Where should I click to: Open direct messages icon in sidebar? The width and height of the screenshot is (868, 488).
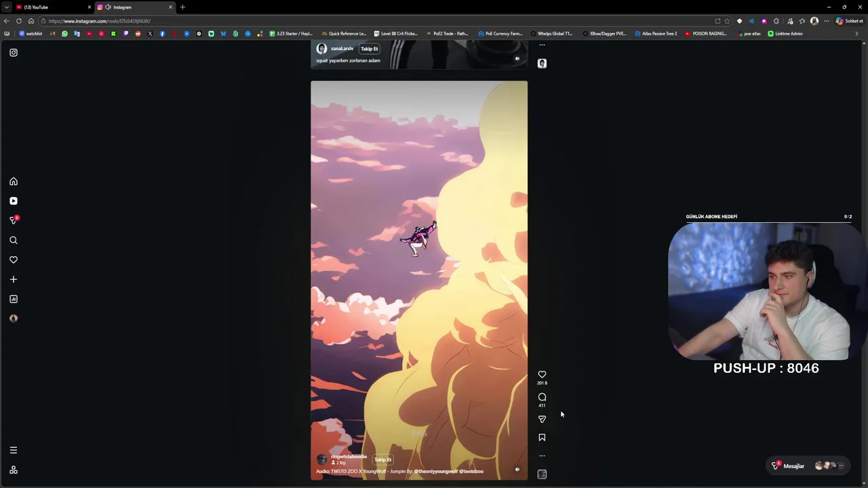tap(14, 220)
